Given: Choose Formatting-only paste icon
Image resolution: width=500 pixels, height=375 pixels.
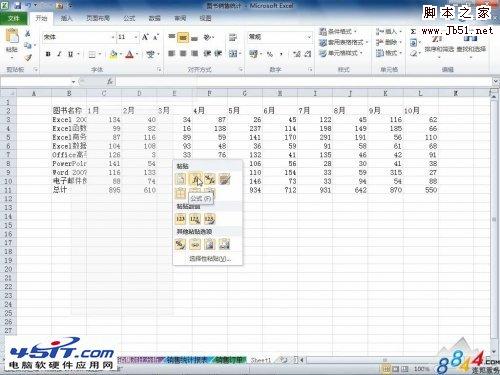Looking at the screenshot, I should 180,244.
